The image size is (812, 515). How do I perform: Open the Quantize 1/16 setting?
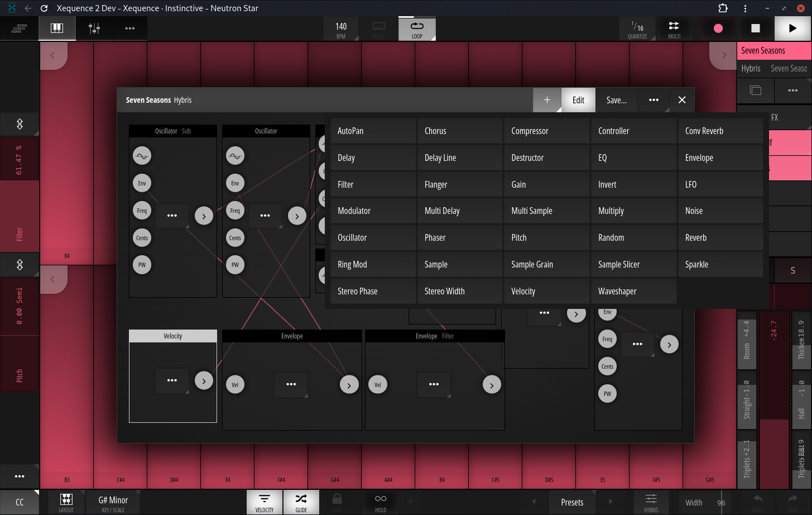tap(637, 29)
